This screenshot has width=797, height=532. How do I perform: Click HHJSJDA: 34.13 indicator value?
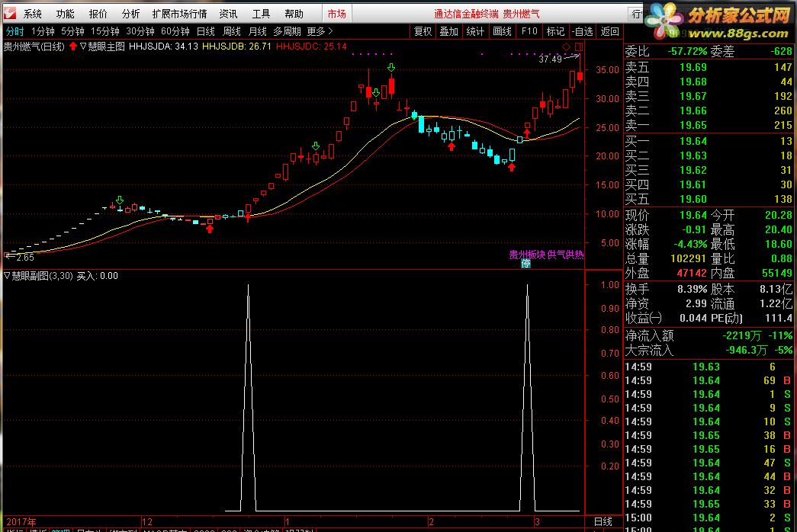(x=163, y=46)
